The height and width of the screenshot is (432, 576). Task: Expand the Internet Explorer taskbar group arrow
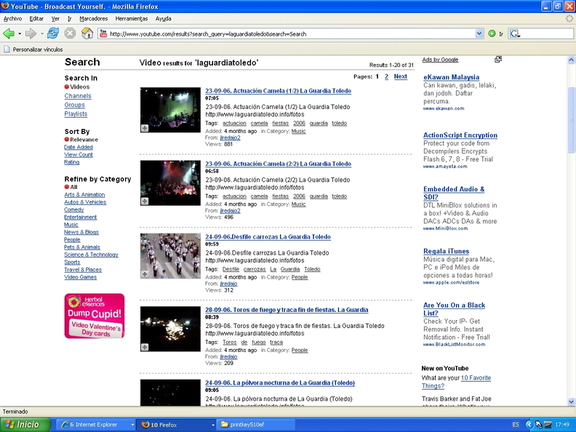(133, 425)
